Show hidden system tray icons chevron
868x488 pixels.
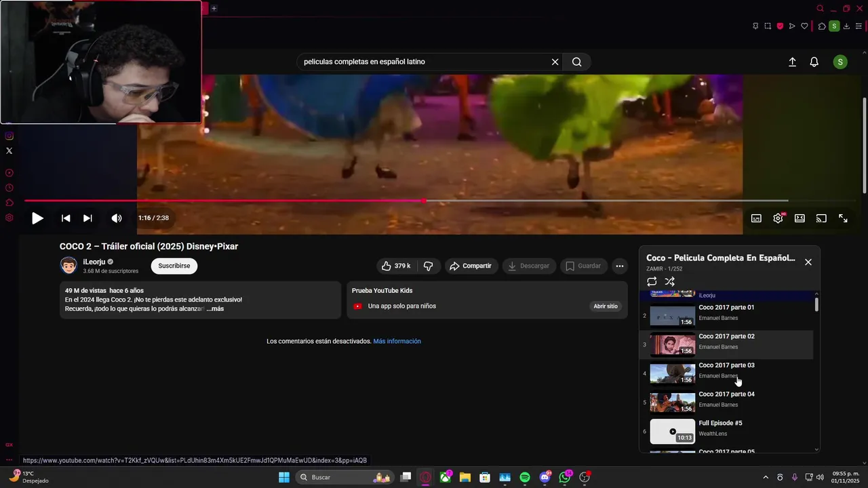tap(766, 477)
